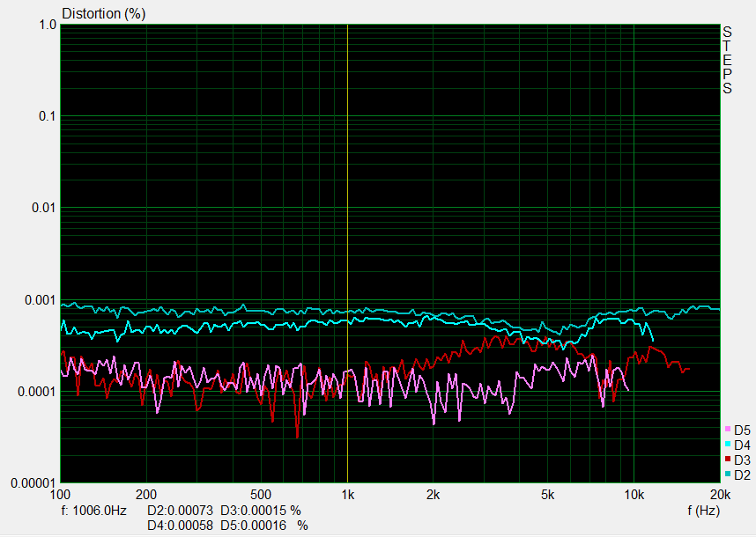Click the vertical 'STEPS' label
756x537 pixels.
[x=727, y=60]
